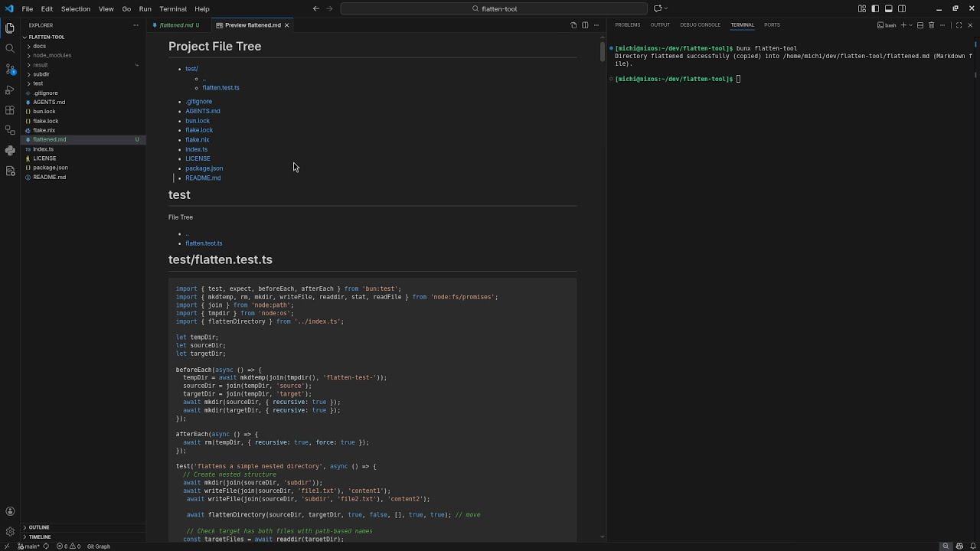Click the preview pane vertical scrollbar
Screen dimensions: 980x551
tap(603, 51)
